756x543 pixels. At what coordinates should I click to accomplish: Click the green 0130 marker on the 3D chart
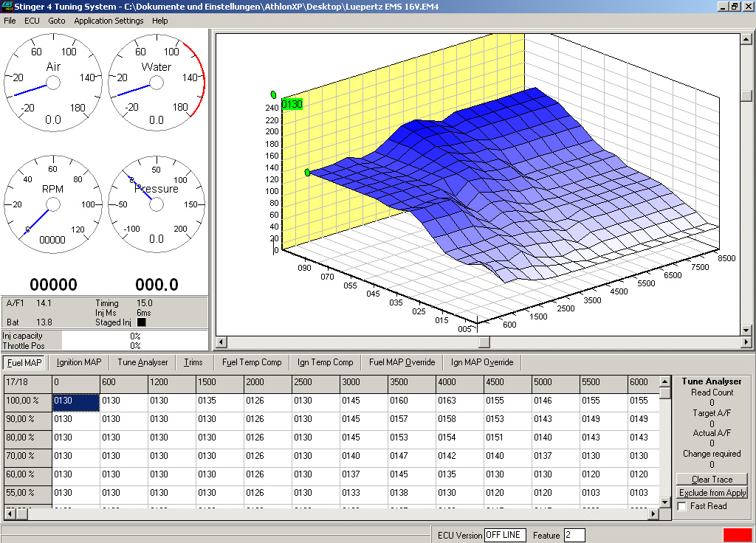(292, 105)
